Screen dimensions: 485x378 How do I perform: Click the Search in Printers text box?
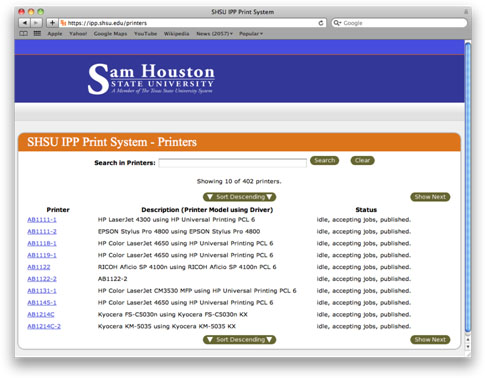click(x=232, y=163)
